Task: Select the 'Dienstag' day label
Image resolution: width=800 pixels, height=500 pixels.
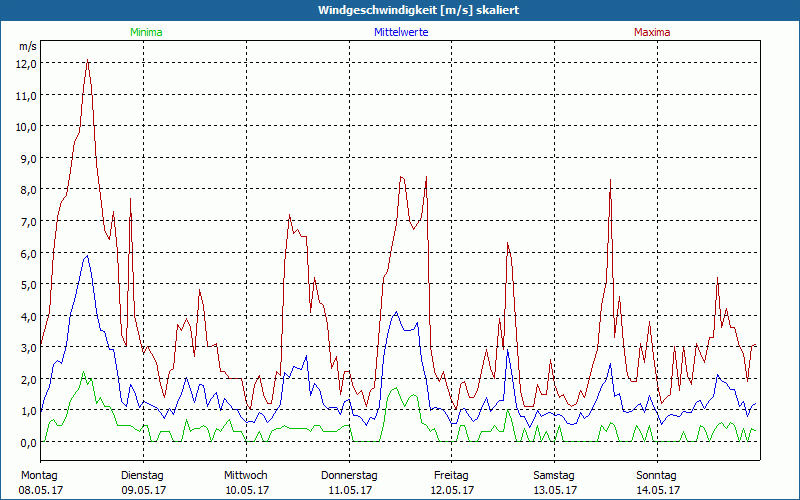Action: [141, 475]
